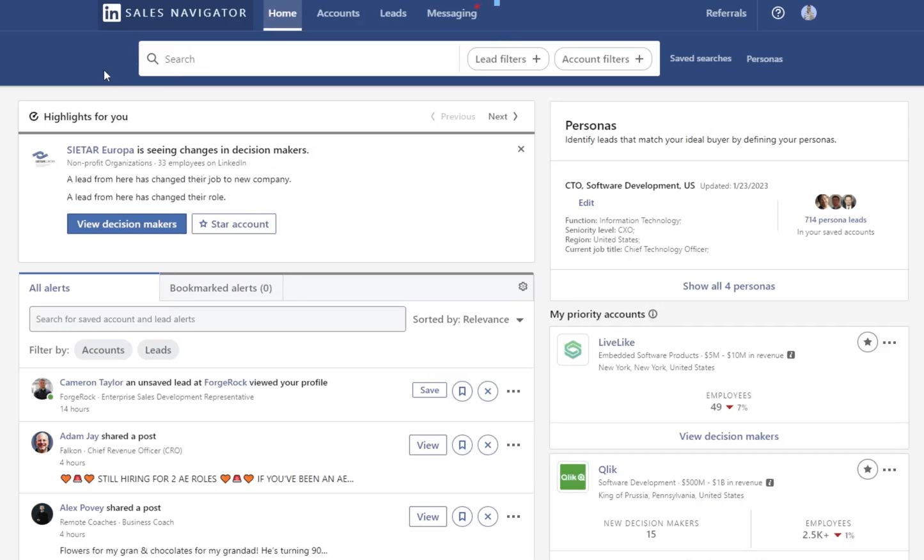
Task: Click the Qlik company logo
Action: pos(573,477)
